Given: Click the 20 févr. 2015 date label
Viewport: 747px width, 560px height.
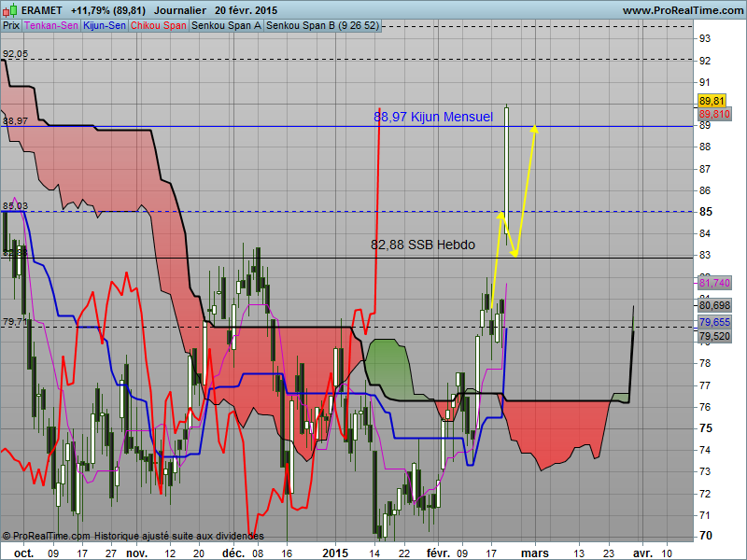Looking at the screenshot, I should click(246, 10).
